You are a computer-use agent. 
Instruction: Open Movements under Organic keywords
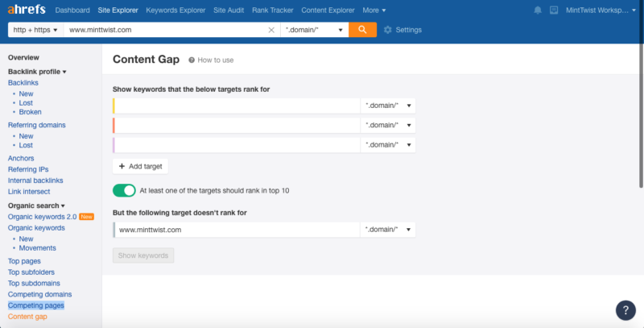click(37, 248)
